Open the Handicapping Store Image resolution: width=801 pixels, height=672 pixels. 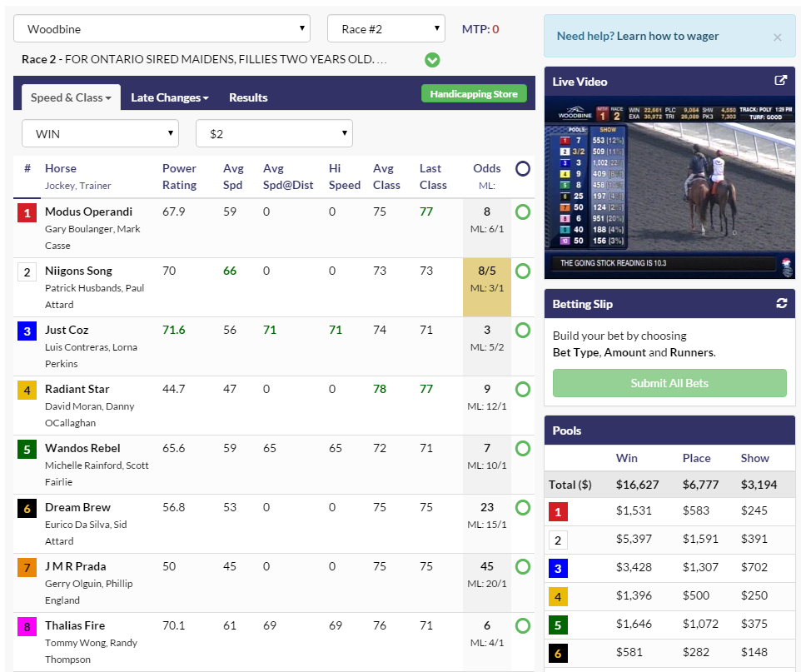[x=474, y=94]
